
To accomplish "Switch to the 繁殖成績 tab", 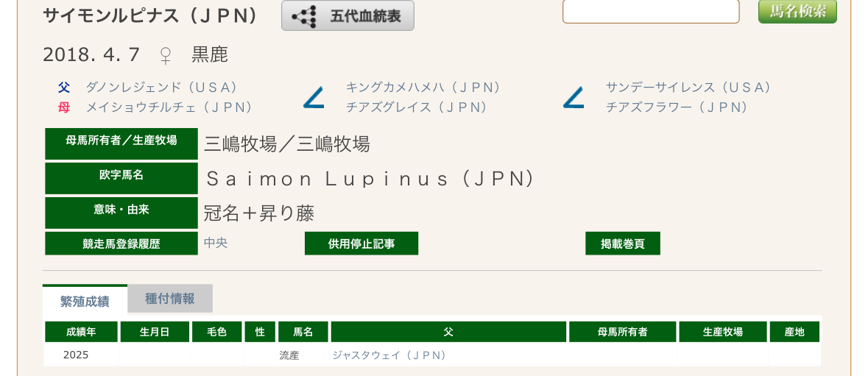I will click(85, 300).
